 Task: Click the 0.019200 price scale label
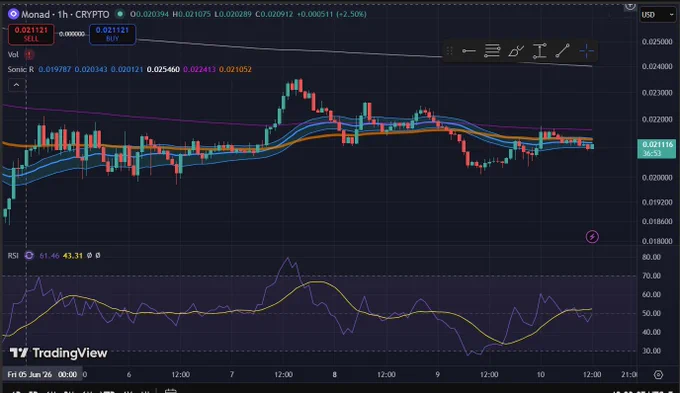[x=657, y=202]
